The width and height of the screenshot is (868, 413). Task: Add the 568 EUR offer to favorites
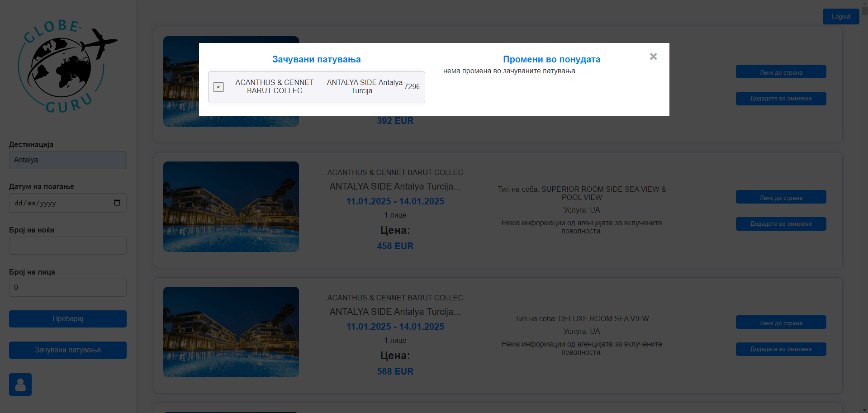[x=781, y=349]
